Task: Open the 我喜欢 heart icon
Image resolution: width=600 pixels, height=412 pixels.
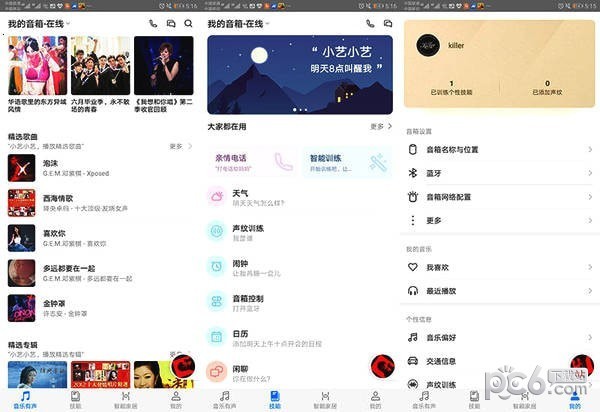Action: coord(412,267)
